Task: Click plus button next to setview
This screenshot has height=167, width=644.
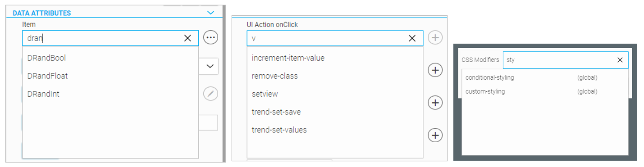Action: (x=435, y=103)
